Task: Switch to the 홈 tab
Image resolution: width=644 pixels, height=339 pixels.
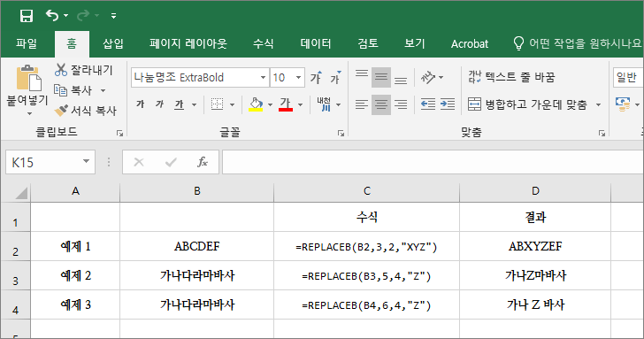Action: pyautogui.click(x=72, y=43)
